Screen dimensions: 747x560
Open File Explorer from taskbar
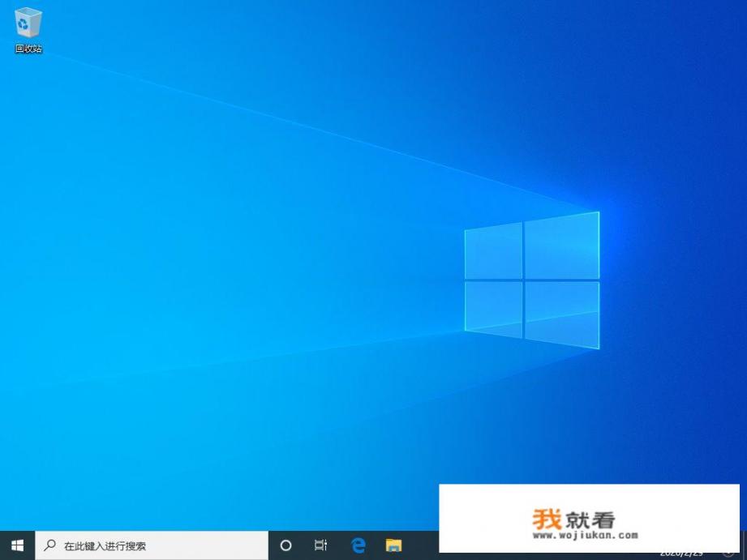click(x=393, y=545)
